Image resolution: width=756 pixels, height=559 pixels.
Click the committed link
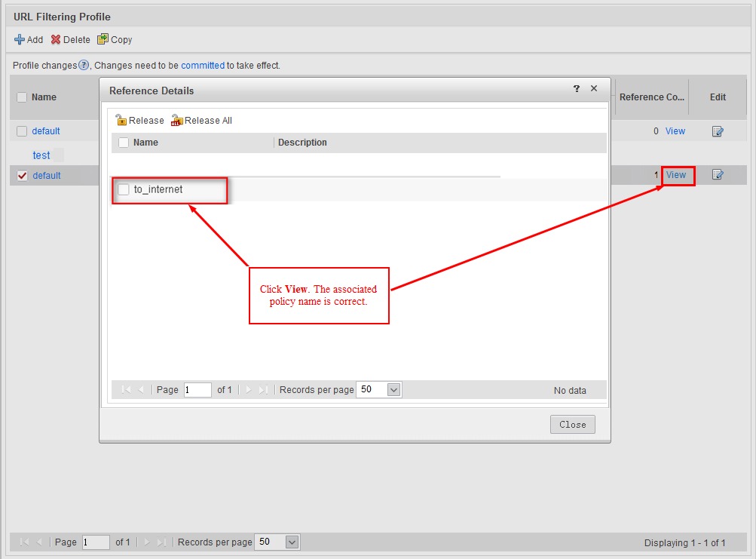(x=203, y=65)
